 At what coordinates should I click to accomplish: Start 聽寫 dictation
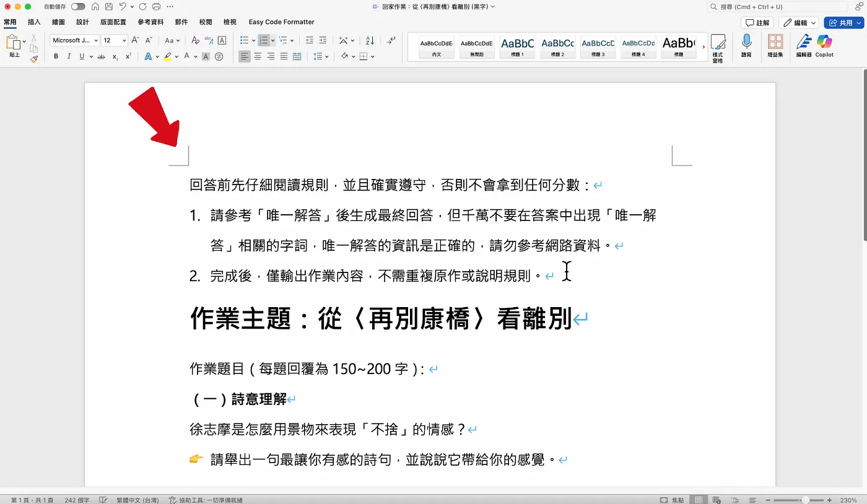point(747,45)
